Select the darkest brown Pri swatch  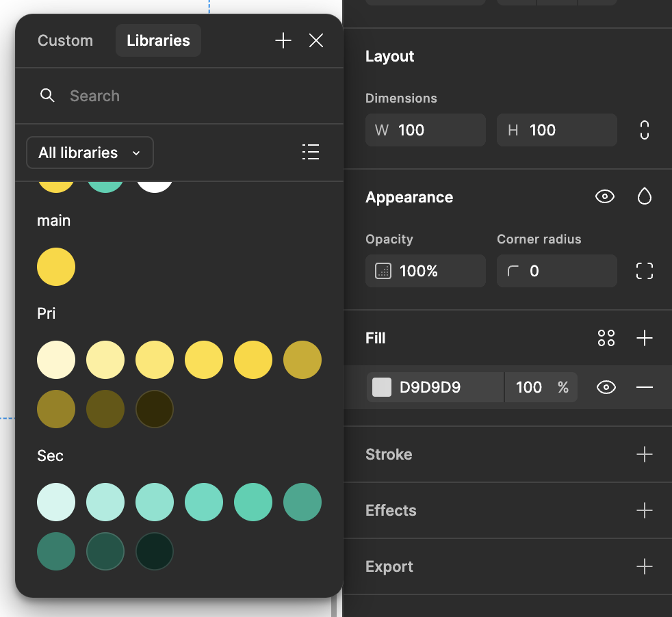[x=155, y=409]
